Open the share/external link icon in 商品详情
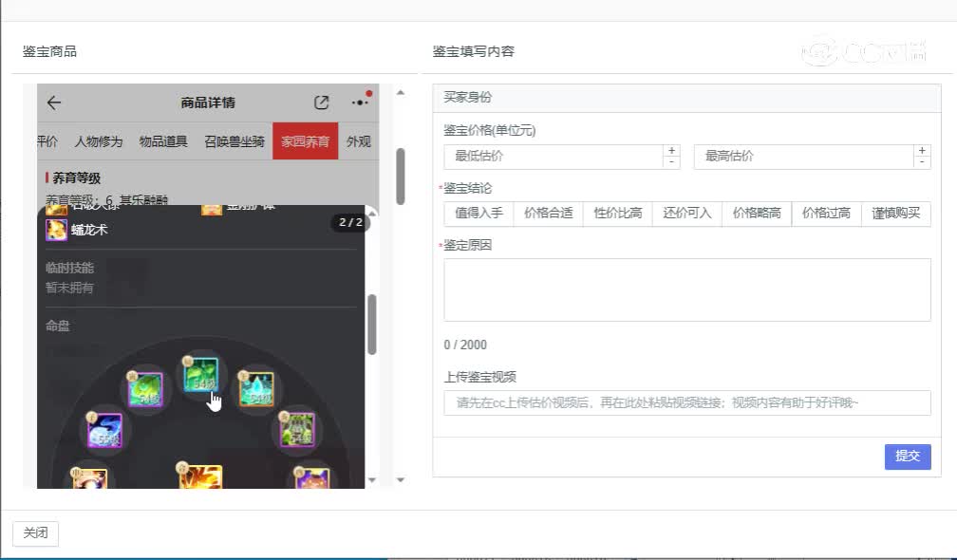The width and height of the screenshot is (957, 560). click(321, 103)
